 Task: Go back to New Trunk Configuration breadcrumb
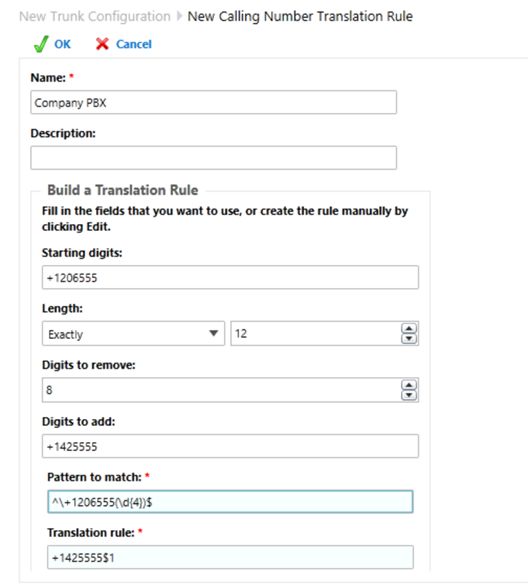[x=95, y=16]
